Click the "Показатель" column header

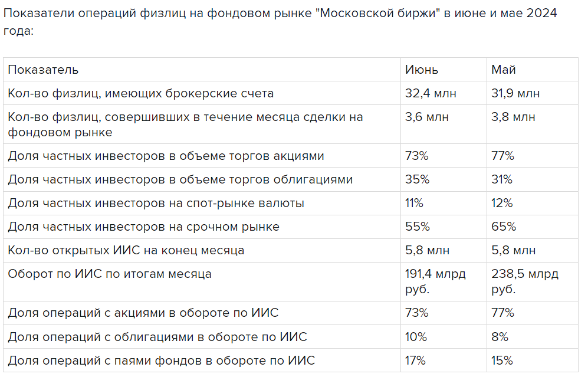[43, 70]
